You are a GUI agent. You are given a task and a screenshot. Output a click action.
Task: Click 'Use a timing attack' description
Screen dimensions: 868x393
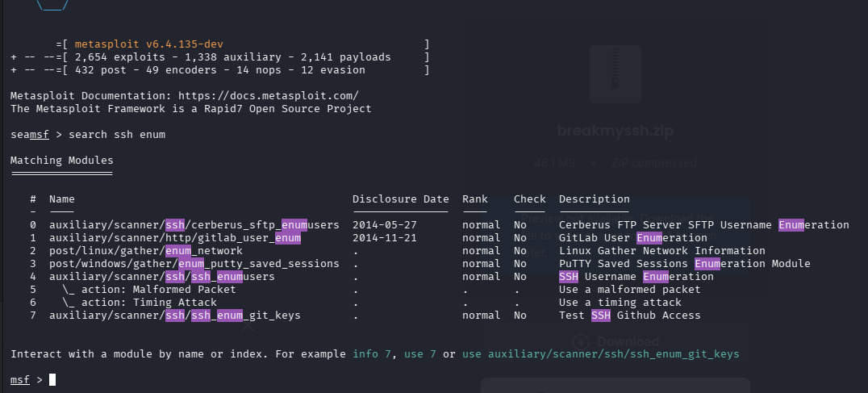click(620, 303)
